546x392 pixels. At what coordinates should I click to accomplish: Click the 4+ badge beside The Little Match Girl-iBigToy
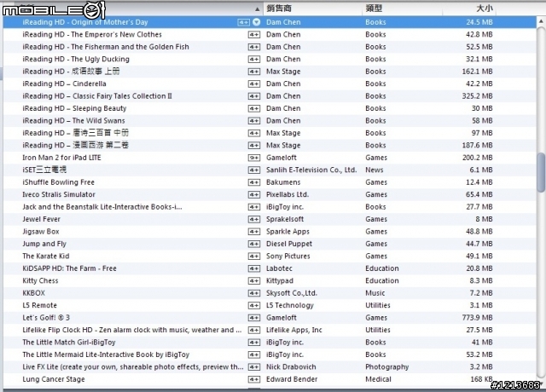point(254,343)
